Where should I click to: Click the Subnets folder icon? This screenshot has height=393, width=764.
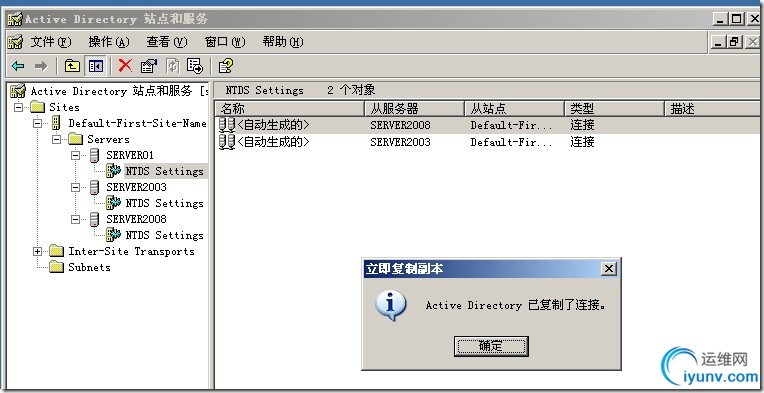(x=57, y=267)
